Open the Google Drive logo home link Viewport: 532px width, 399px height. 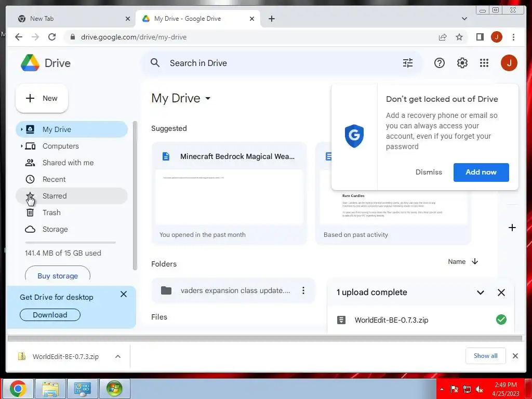tap(46, 63)
